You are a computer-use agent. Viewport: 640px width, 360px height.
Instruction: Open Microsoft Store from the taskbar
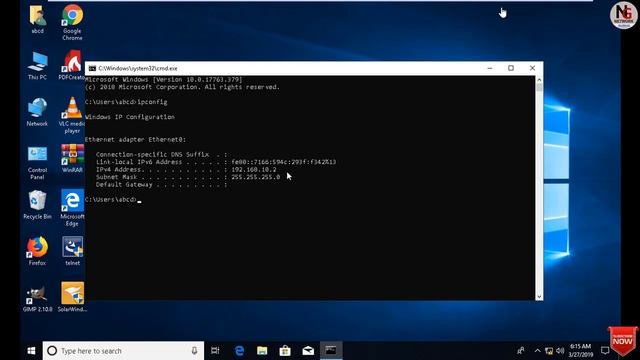tap(285, 351)
